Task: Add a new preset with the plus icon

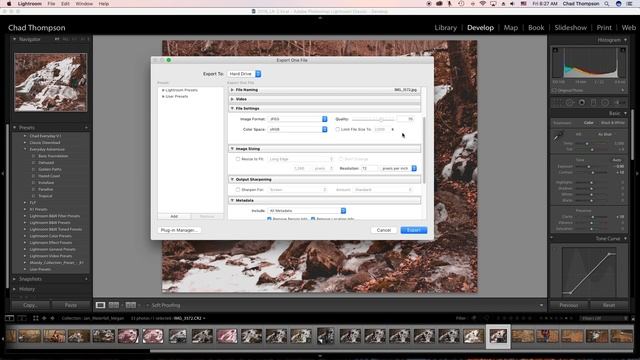Action: tap(86, 128)
